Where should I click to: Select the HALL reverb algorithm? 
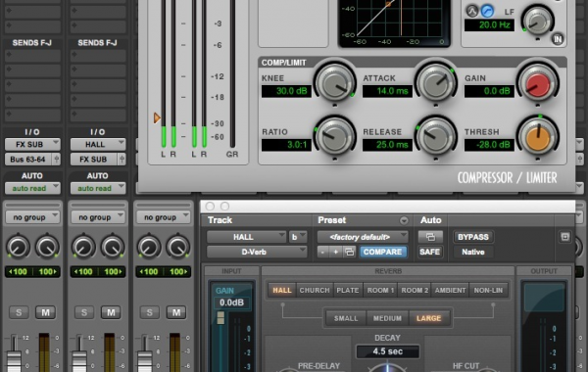(x=282, y=291)
